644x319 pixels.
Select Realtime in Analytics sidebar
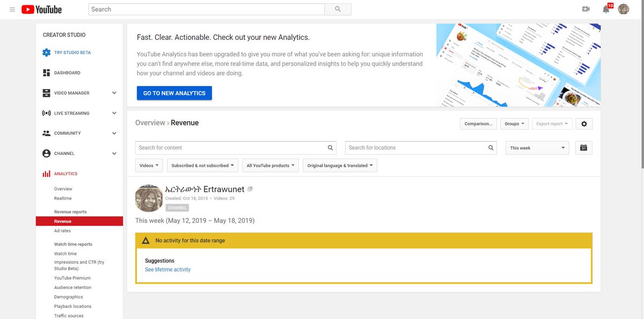click(63, 198)
